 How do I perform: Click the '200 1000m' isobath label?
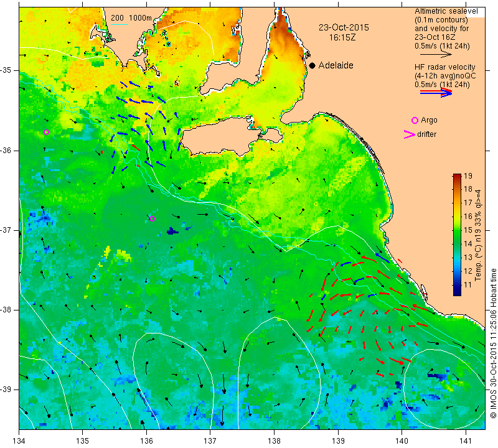pos(131,18)
